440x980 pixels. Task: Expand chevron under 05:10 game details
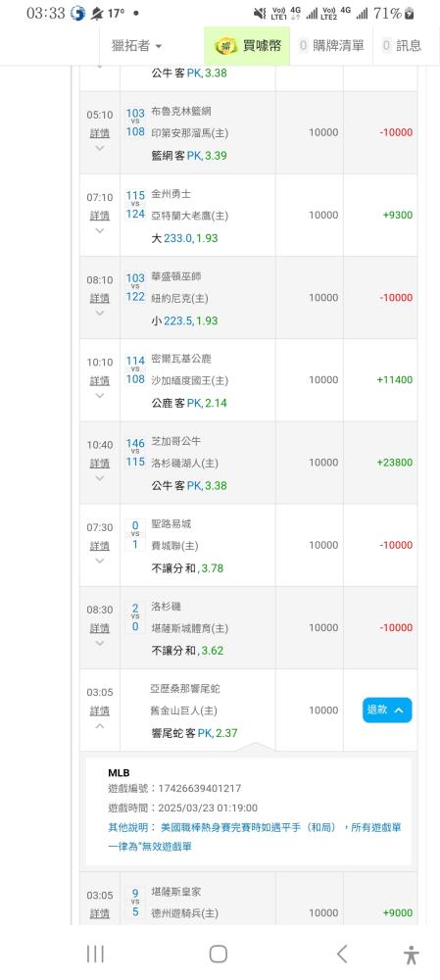pos(99,149)
